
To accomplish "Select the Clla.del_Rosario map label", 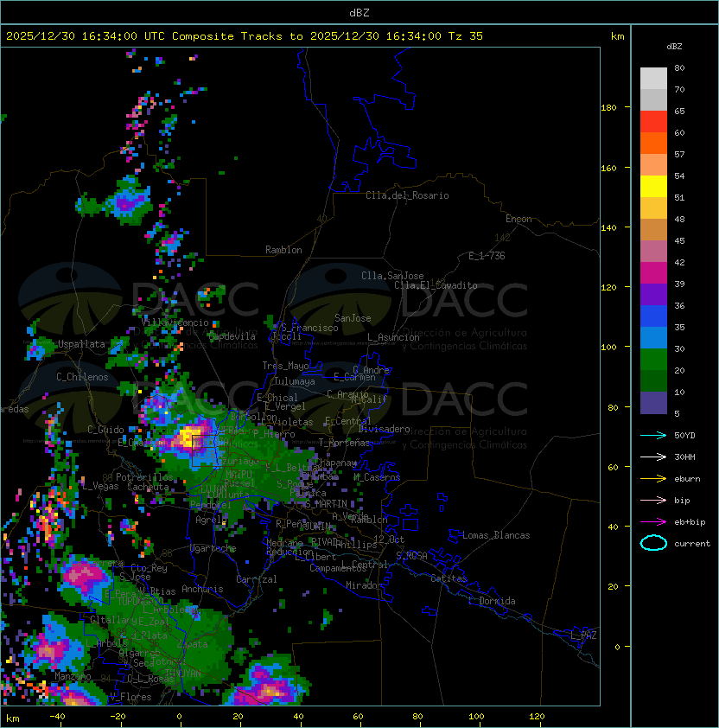I will coord(407,195).
